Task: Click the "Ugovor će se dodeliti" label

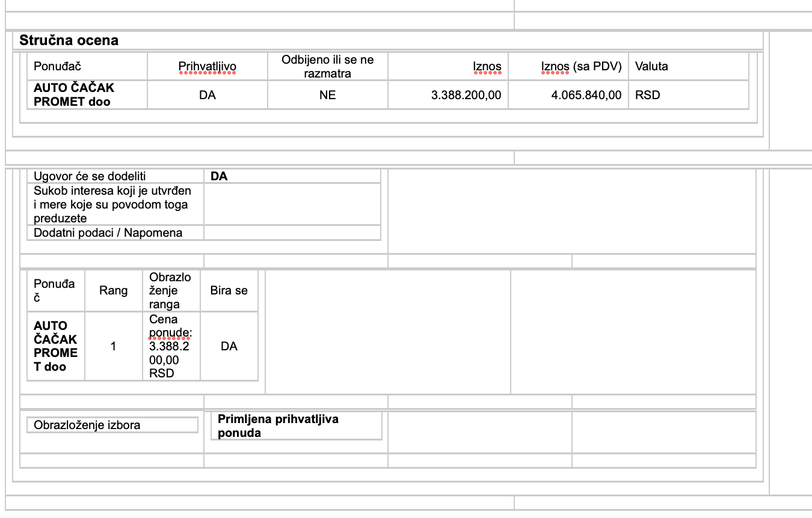Action: tap(90, 176)
